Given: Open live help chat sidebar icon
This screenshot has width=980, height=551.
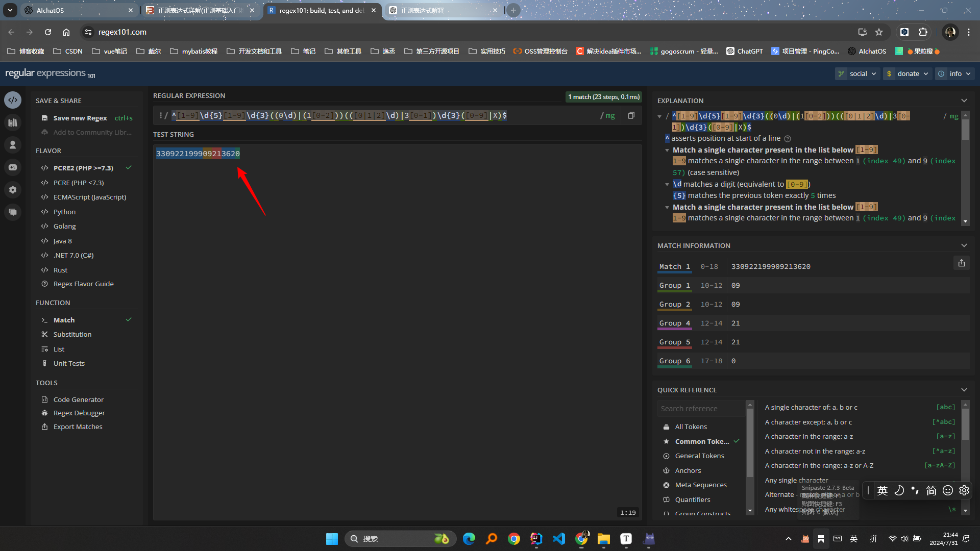Looking at the screenshot, I should coord(13,212).
